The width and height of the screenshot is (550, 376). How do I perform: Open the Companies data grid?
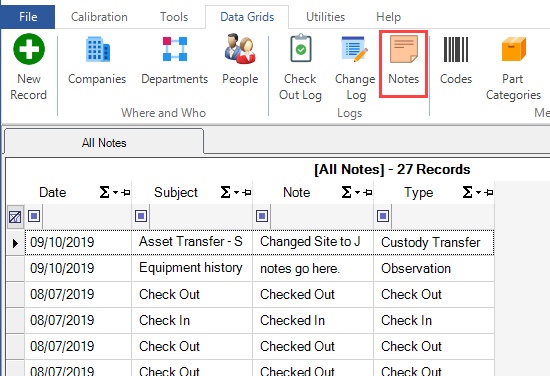coord(97,60)
